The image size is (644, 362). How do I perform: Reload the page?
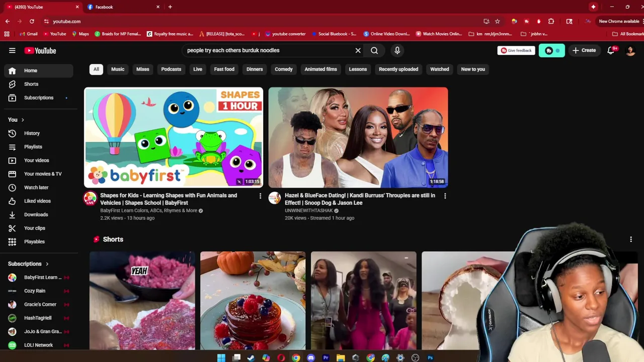(32, 21)
